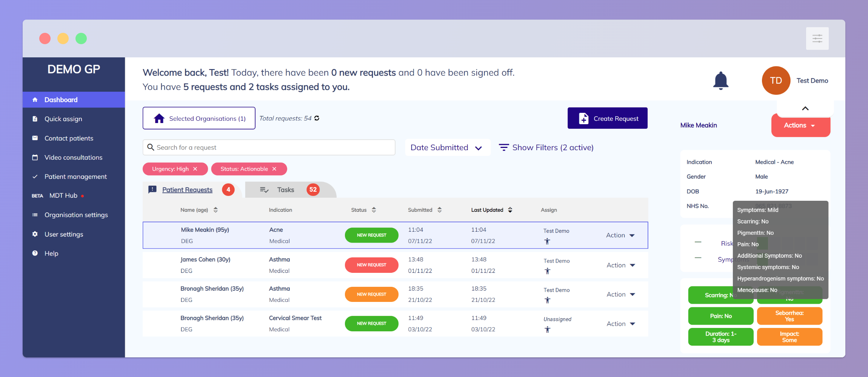868x377 pixels.
Task: Click the TD user avatar
Action: point(776,80)
